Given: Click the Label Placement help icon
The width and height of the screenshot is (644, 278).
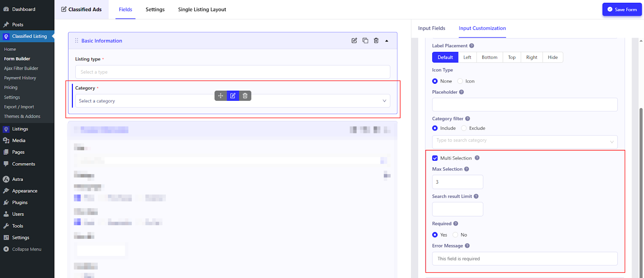Looking at the screenshot, I should (472, 46).
